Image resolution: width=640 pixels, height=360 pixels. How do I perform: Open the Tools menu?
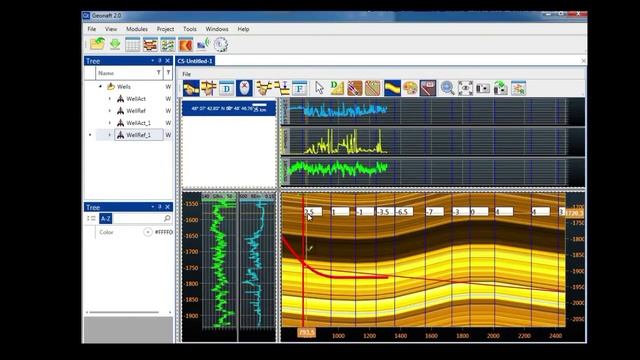click(189, 29)
